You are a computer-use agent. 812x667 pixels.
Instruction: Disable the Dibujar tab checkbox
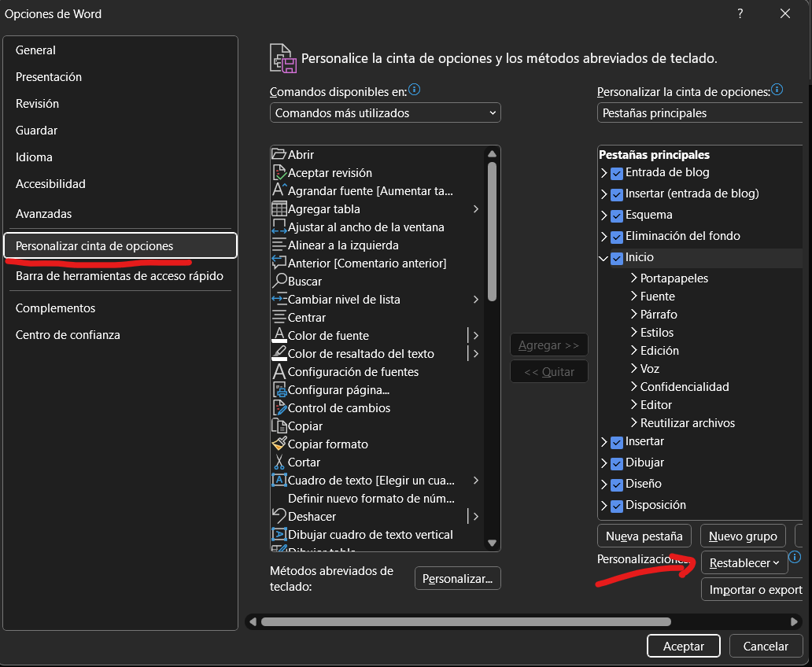click(616, 463)
